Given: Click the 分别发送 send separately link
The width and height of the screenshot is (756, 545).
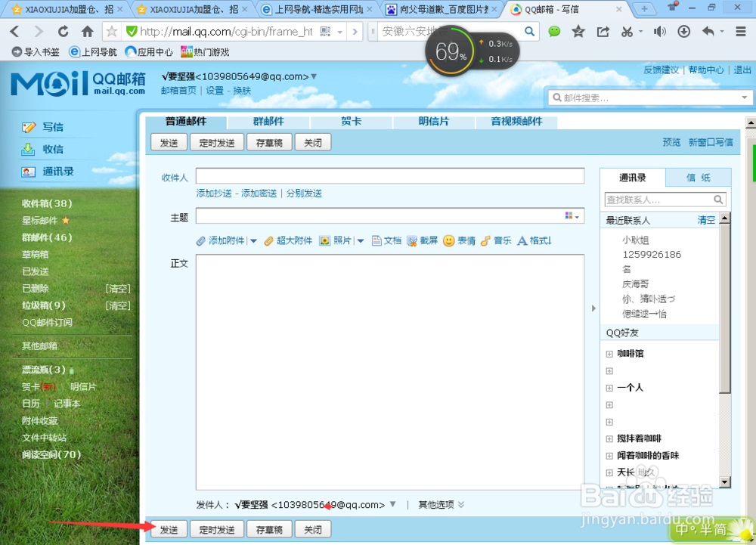Looking at the screenshot, I should (304, 194).
